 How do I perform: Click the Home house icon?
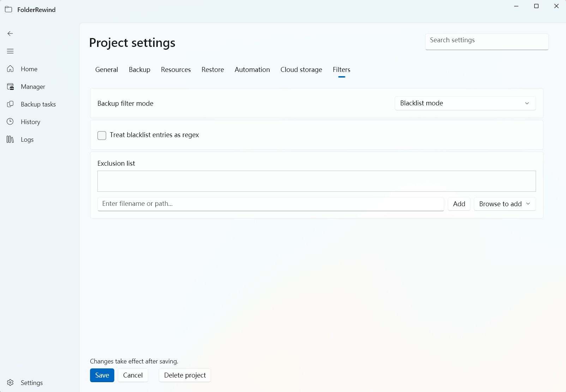point(10,69)
